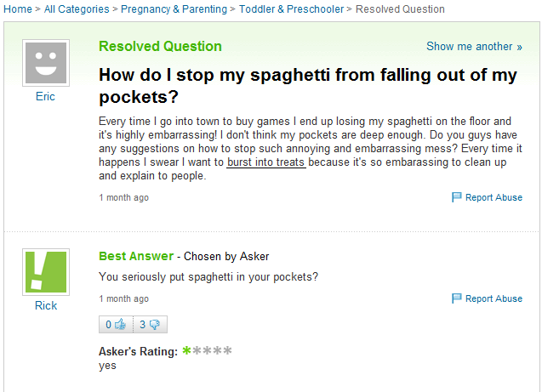The image size is (542, 392).
Task: Report Abuse on Rick's answer
Action: coord(494,298)
